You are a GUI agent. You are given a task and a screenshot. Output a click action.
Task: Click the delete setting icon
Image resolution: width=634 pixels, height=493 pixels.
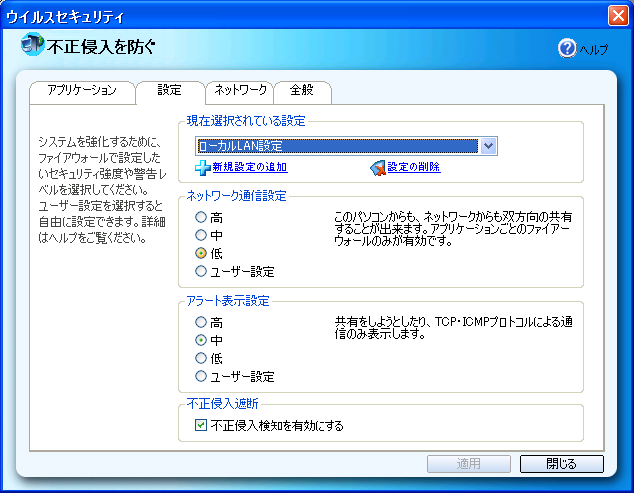[377, 167]
